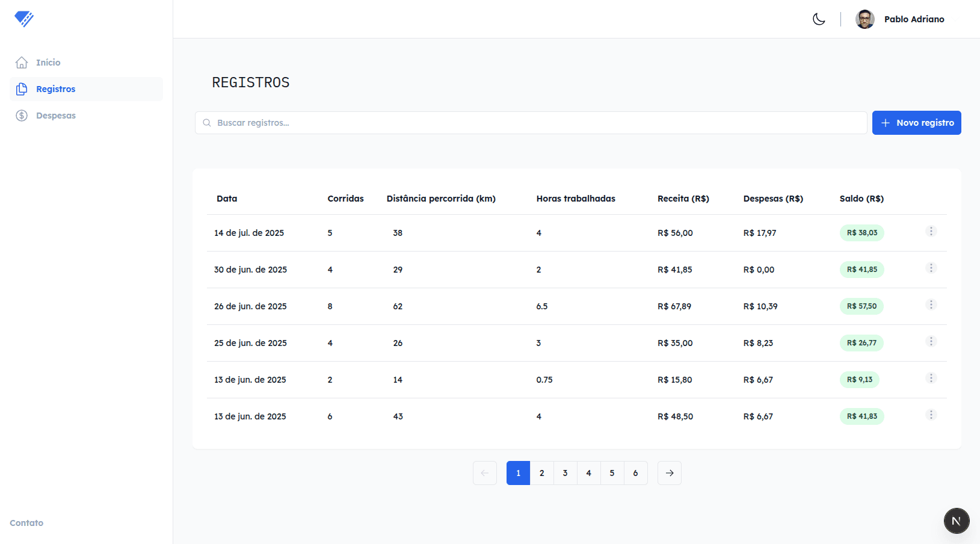Open Pablo Adriano's profile avatar
980x544 pixels.
pos(864,19)
